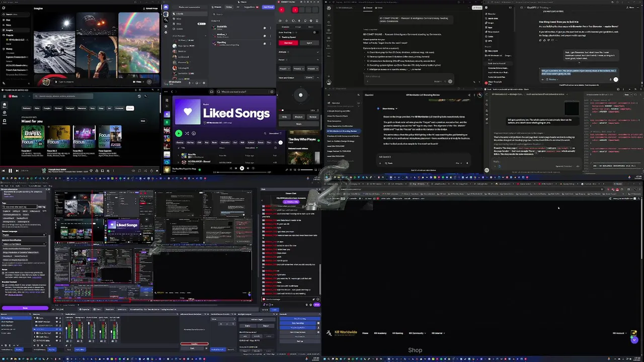Click Spotify Home icon

point(211,92)
